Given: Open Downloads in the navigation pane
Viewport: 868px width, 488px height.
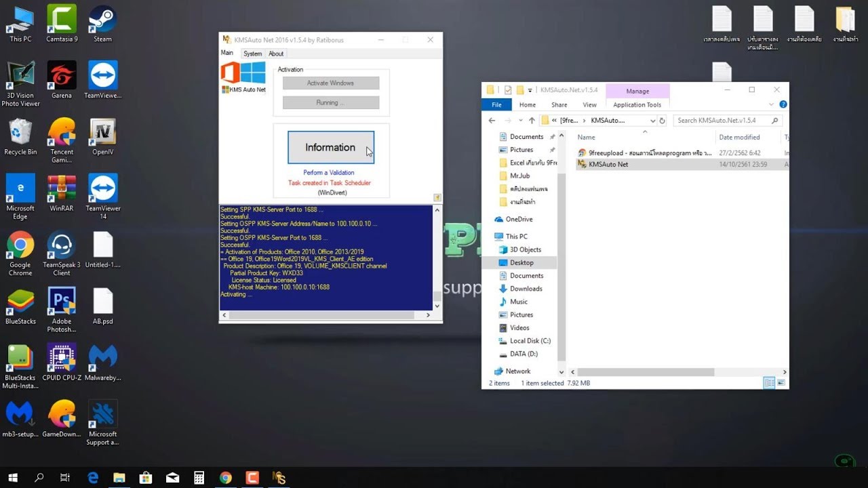Looking at the screenshot, I should [x=526, y=289].
